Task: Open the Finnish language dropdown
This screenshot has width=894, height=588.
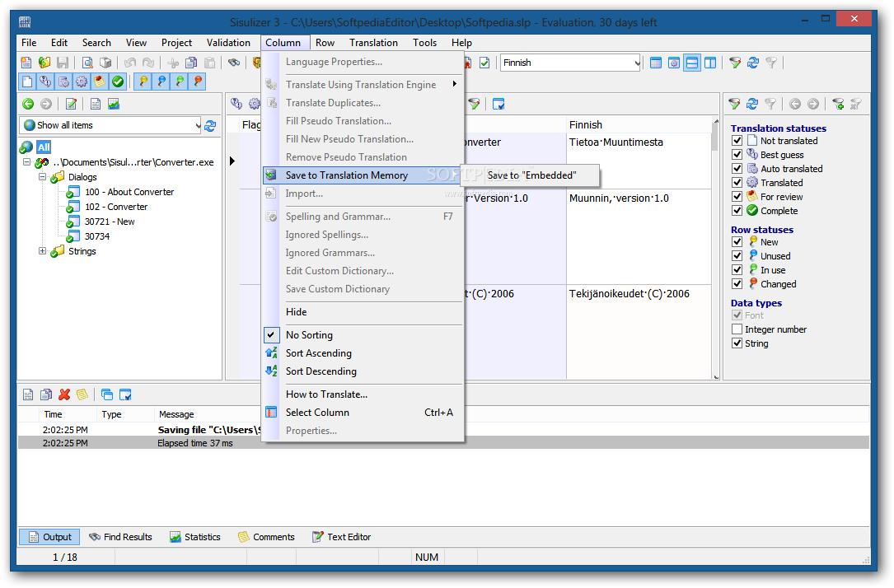Action: tap(636, 63)
